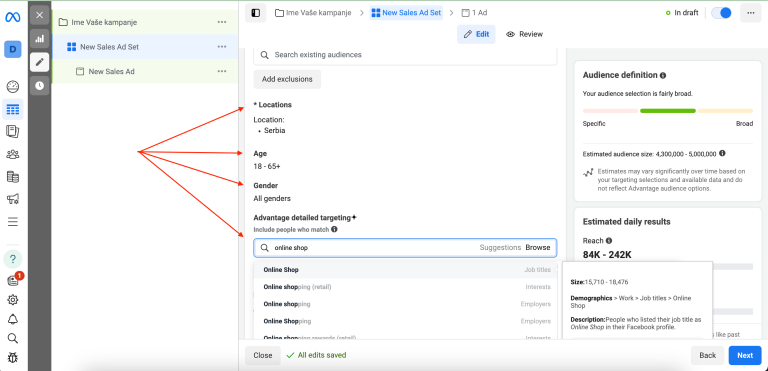This screenshot has width=768, height=371.
Task: Open more options for New Sales Ad
Action: pos(222,71)
